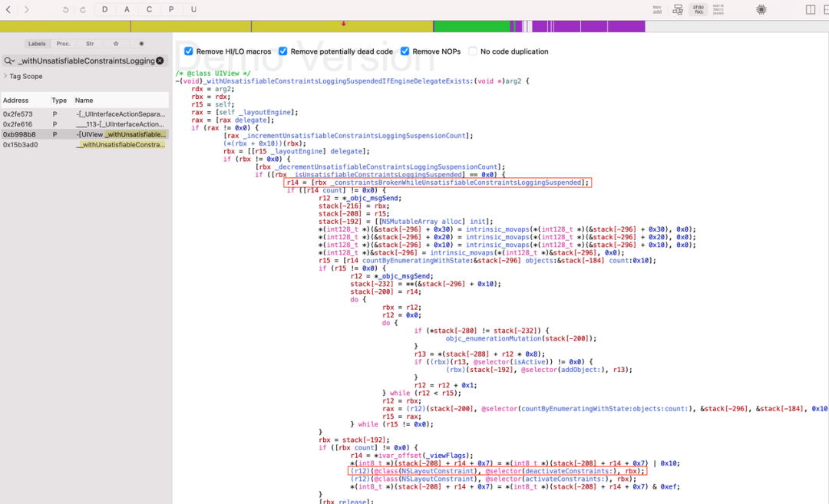Viewport: 829px width, 504px height.
Task: Click the ivar_offset(_viewFlags) line
Action: [412, 456]
